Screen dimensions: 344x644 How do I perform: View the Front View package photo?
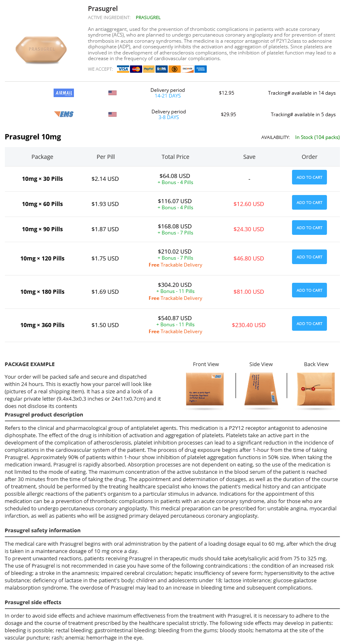(205, 389)
